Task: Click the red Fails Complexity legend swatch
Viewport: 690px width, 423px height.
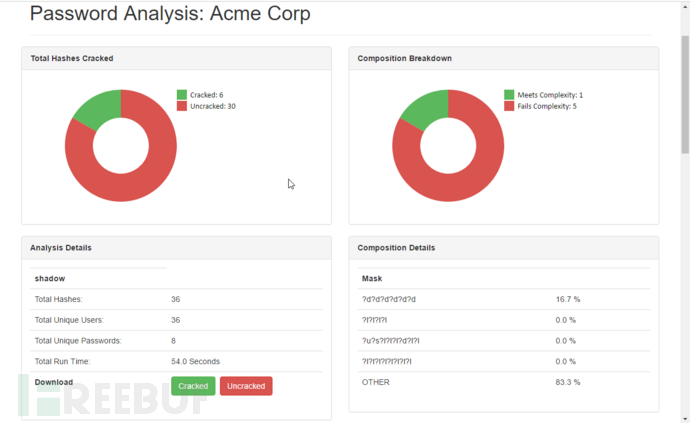Action: click(509, 106)
